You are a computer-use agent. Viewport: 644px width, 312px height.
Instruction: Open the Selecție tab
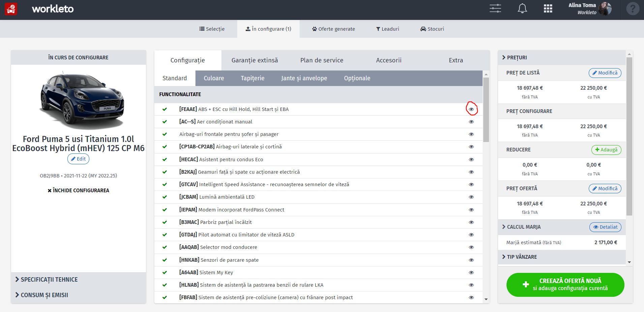(212, 29)
